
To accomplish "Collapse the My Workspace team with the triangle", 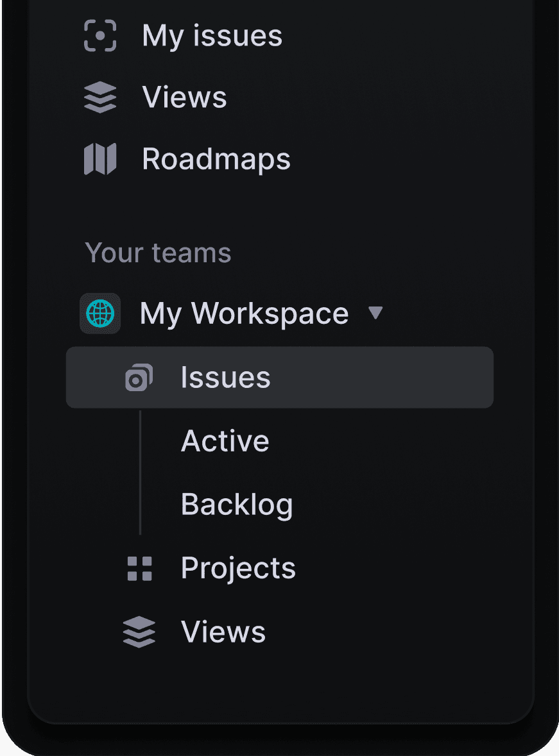I will point(375,314).
